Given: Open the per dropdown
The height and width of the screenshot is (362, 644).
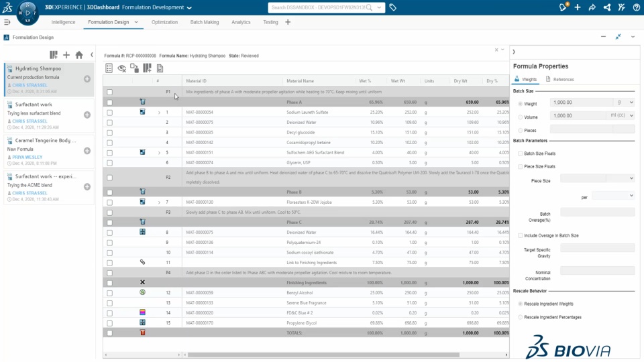Looking at the screenshot, I should 613,195.
